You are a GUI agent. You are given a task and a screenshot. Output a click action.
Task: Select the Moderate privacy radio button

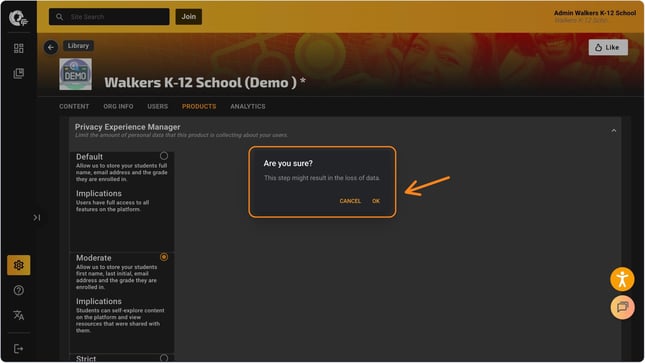164,257
